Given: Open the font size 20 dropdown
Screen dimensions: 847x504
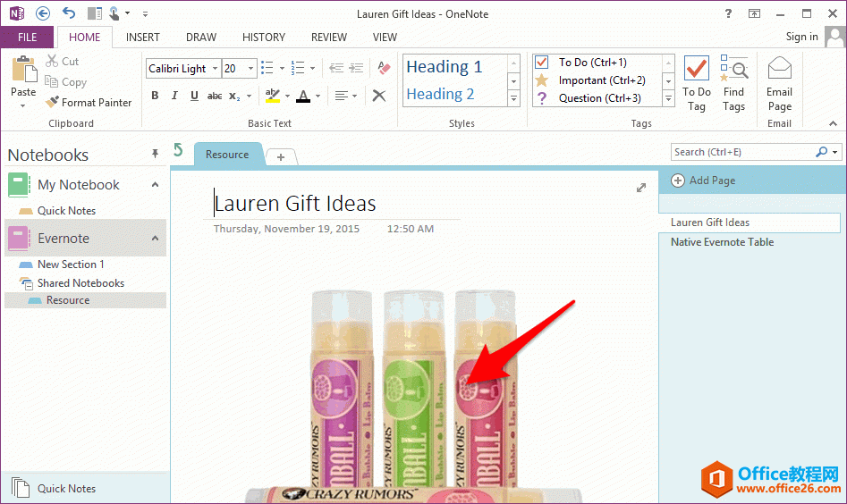Looking at the screenshot, I should click(250, 69).
